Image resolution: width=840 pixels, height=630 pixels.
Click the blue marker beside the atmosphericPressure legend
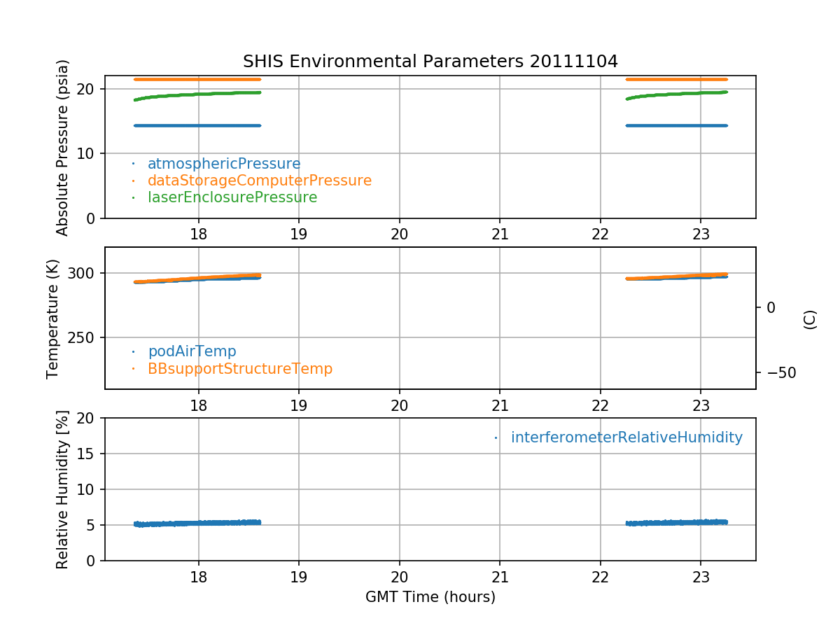[x=133, y=164]
